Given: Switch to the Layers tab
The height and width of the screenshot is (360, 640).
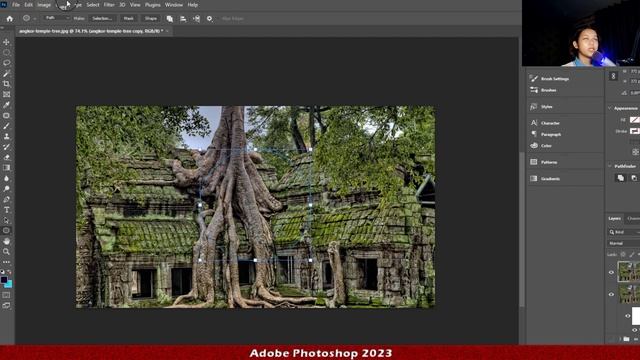Looking at the screenshot, I should click(614, 218).
